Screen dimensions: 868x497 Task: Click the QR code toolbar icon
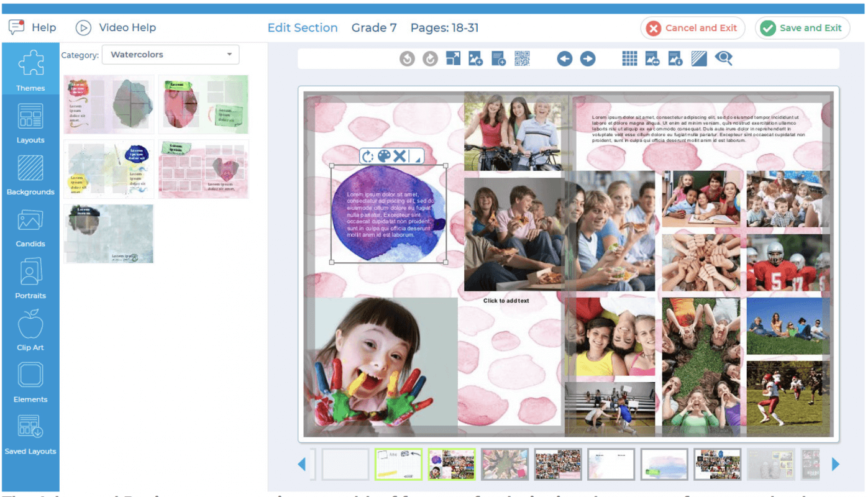522,58
